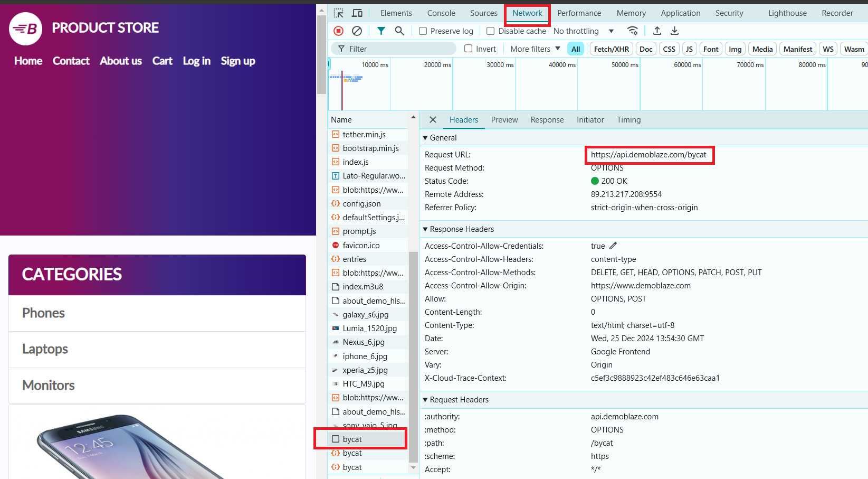Click the Product Store logo icon

pyautogui.click(x=26, y=29)
